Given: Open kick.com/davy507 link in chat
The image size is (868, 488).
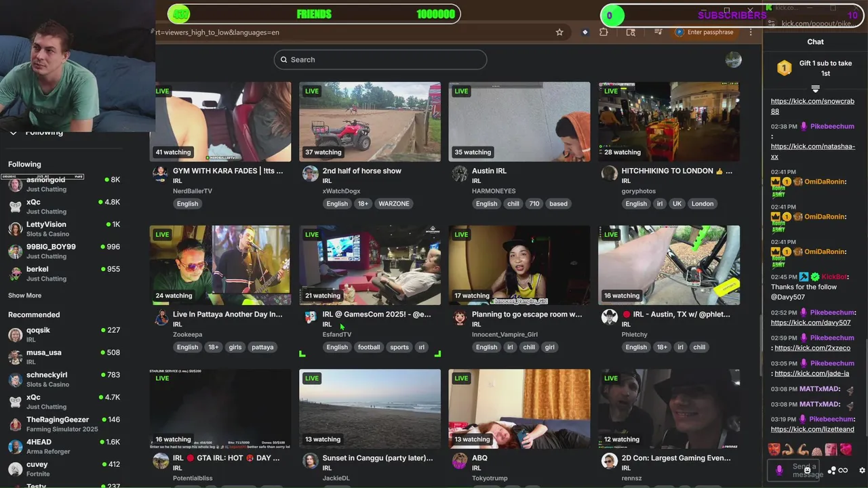Looking at the screenshot, I should (810, 323).
